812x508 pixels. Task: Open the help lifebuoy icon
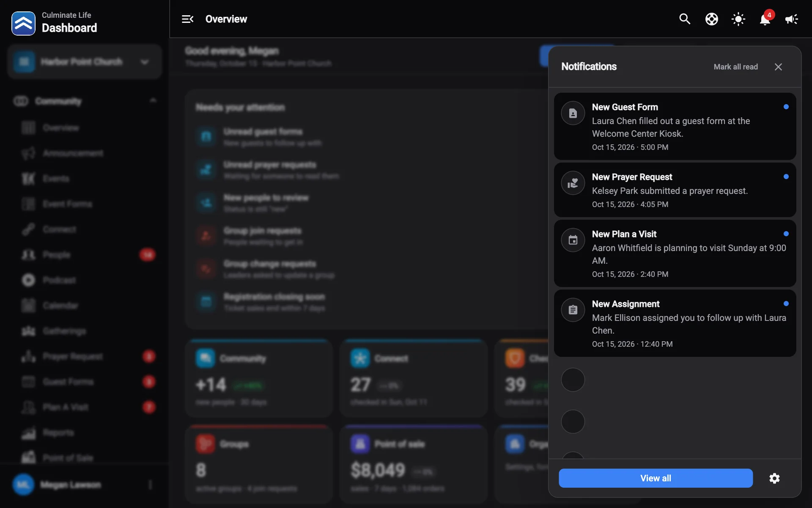pos(712,19)
